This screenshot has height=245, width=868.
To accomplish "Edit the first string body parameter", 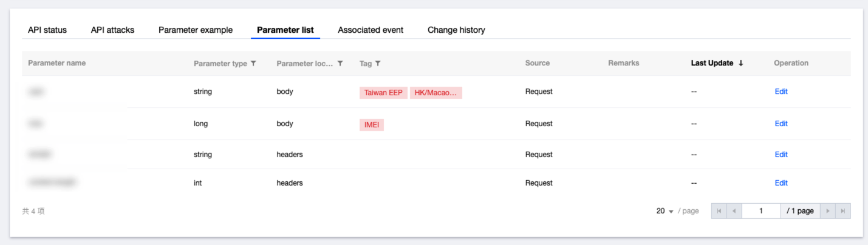I will tap(781, 92).
